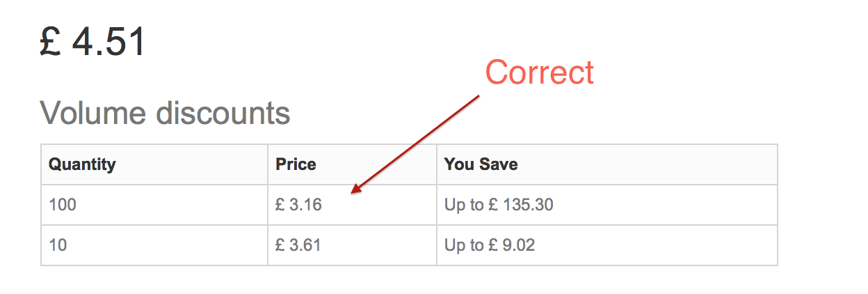Click the red Correct annotation label
Image resolution: width=868 pixels, height=294 pixels.
539,72
